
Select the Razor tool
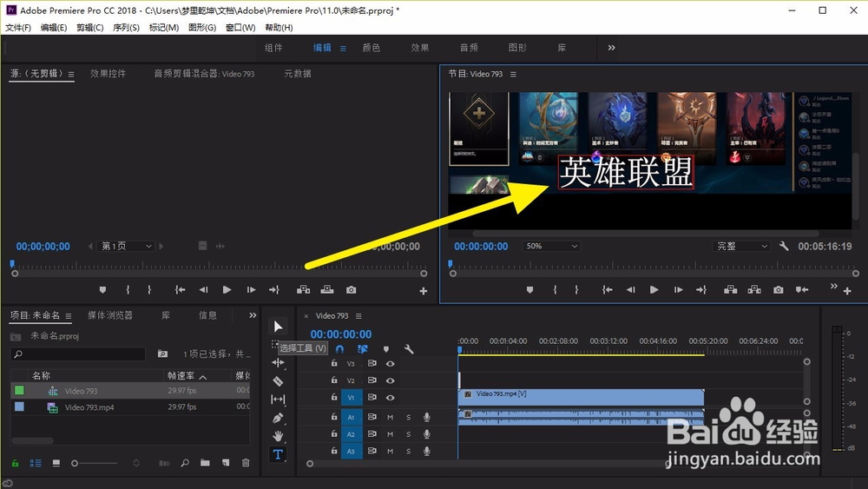coord(278,381)
